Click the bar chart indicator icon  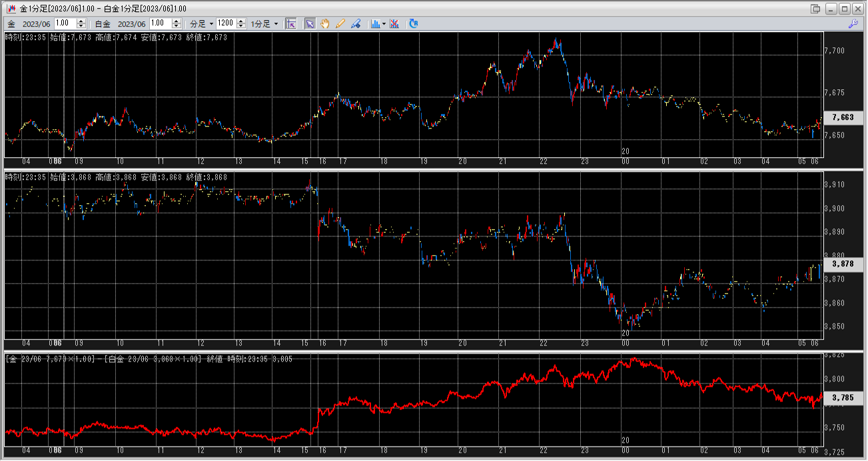[x=375, y=23]
